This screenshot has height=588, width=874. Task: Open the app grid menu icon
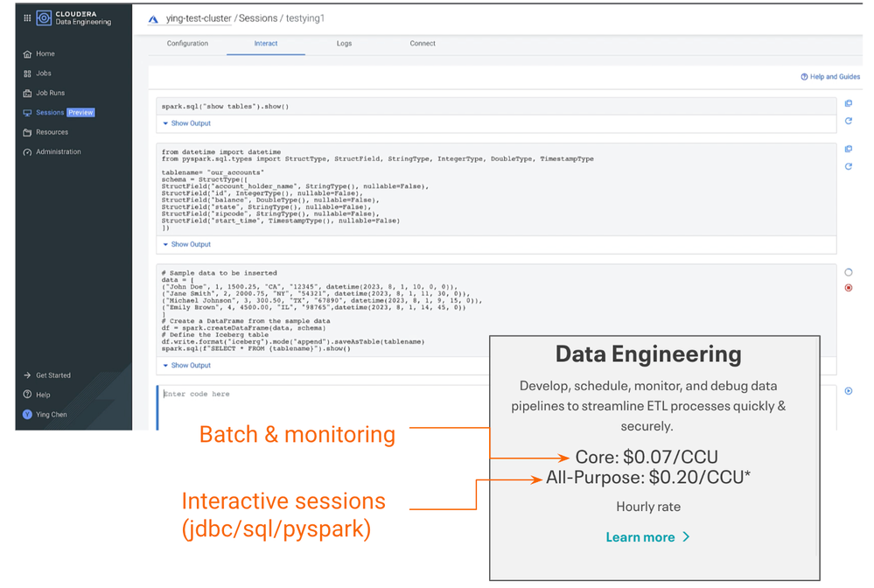click(x=26, y=18)
